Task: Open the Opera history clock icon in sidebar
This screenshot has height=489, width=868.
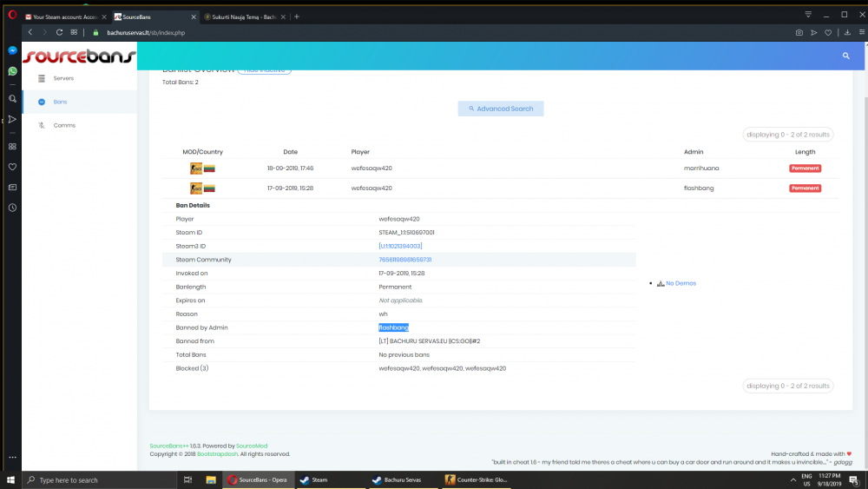Action: tap(12, 208)
